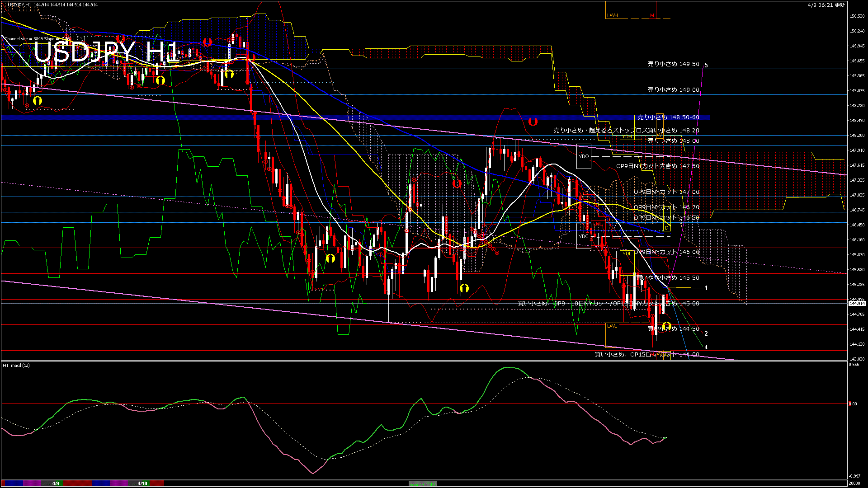Viewport: 868px width, 488px height.
Task: Click the red down-arrow signal below blue band
Action: (533, 122)
